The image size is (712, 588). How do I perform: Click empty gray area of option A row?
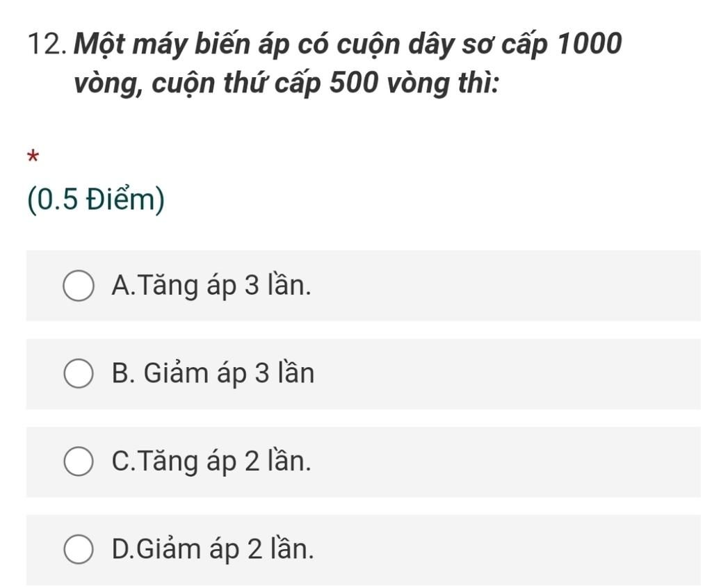504,286
